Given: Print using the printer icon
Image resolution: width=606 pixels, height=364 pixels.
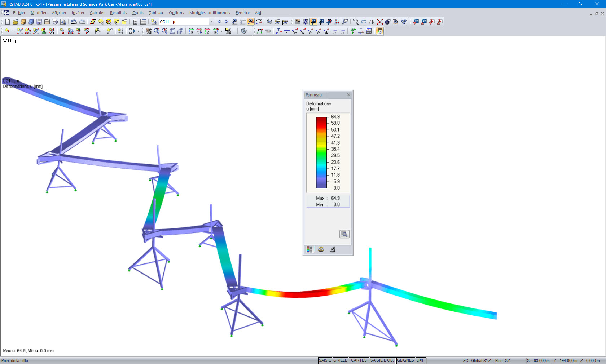Looking at the screenshot, I should click(x=55, y=22).
